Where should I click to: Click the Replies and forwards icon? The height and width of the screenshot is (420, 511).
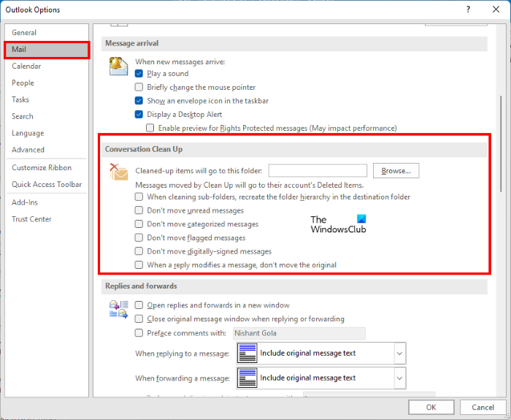click(118, 310)
